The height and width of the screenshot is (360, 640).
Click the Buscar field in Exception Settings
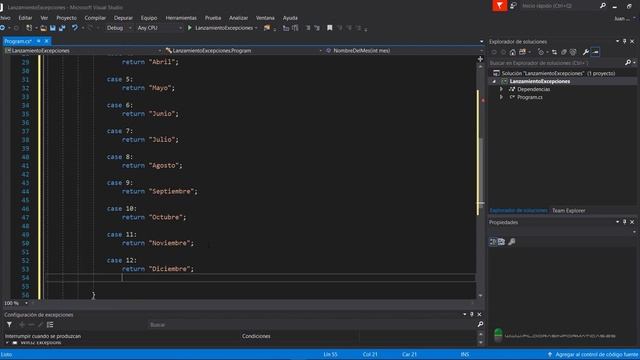pos(312,325)
